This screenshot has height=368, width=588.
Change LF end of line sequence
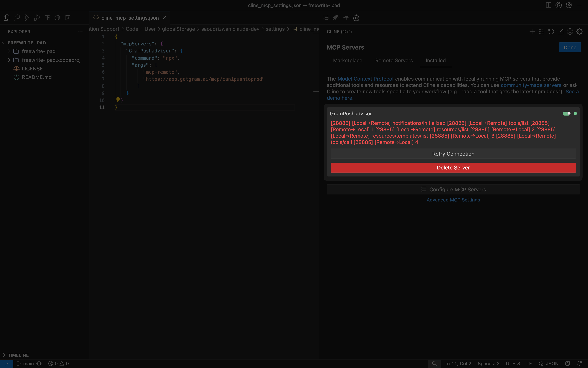(x=529, y=363)
